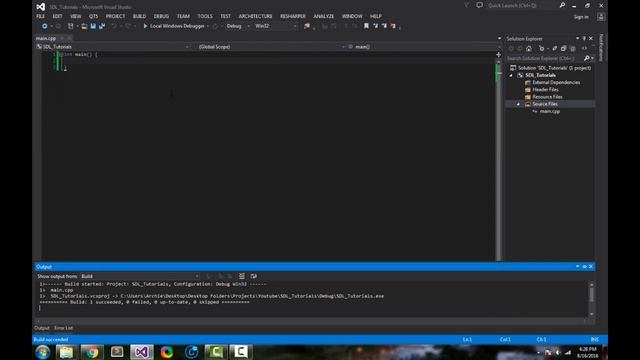This screenshot has height=360, width=640.
Task: Open Solution Explorer window options arrow
Action: click(578, 38)
